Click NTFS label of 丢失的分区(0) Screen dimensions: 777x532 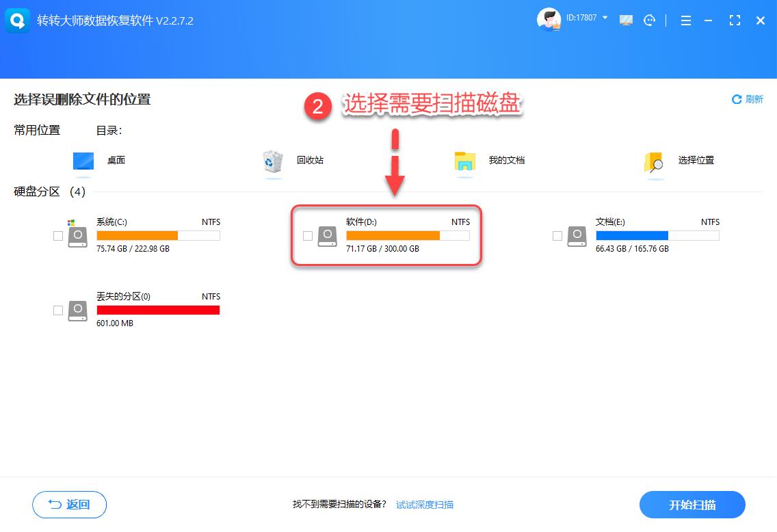211,296
